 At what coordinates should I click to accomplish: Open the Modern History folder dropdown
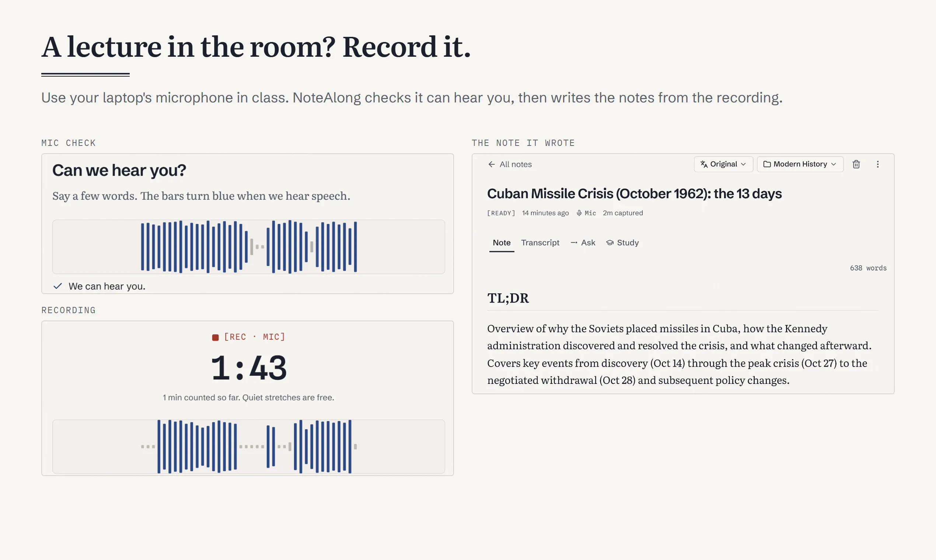(800, 164)
